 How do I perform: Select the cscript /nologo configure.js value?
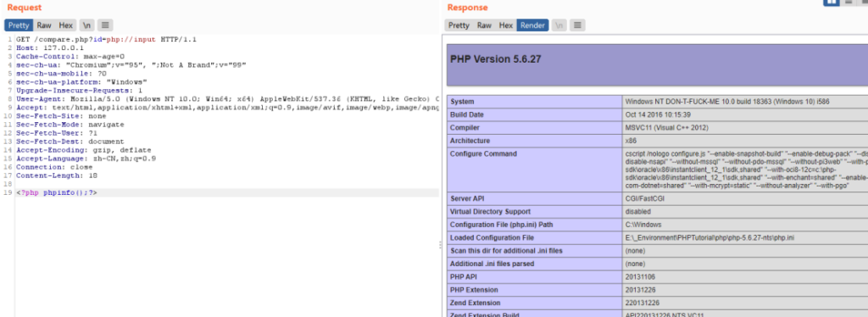(x=745, y=170)
